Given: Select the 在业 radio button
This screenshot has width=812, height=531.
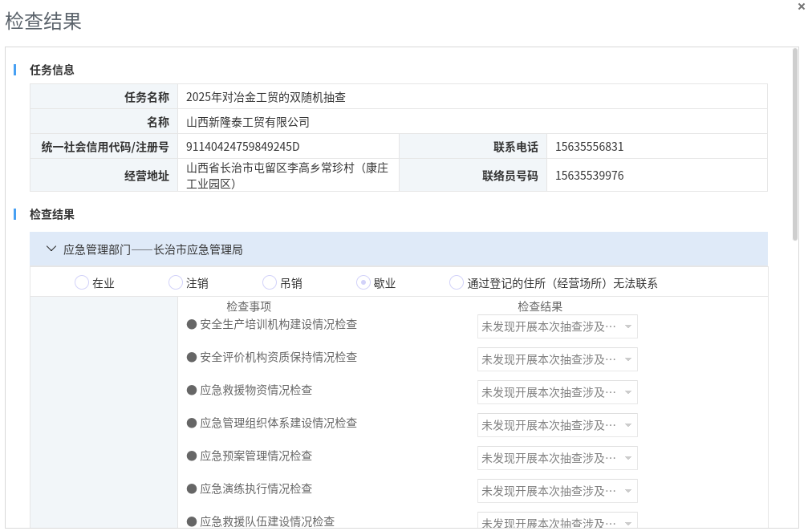Looking at the screenshot, I should [x=82, y=282].
